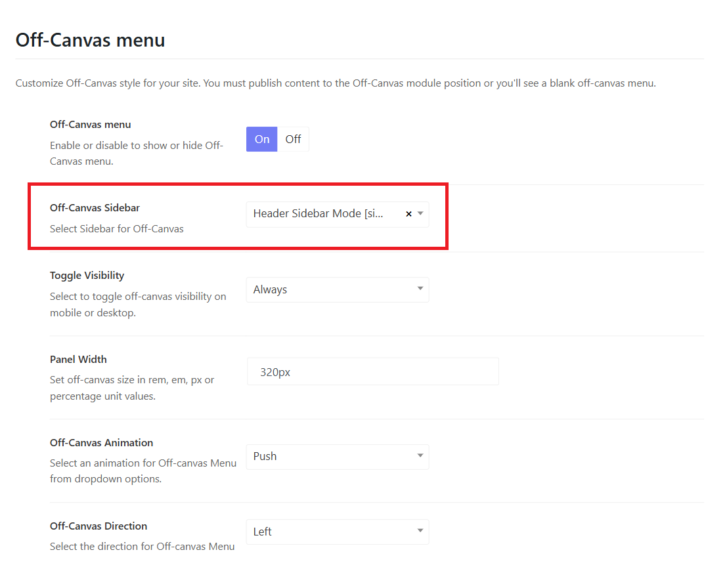The image size is (706, 588).
Task: Switch the Off-Canvas menu to Off
Action: tap(293, 139)
